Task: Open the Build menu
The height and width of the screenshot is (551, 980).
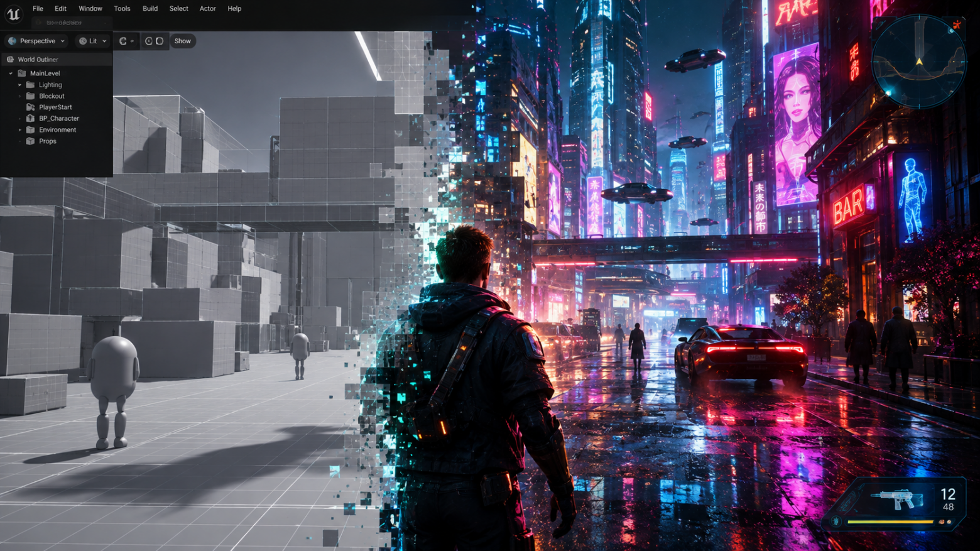Action: pyautogui.click(x=150, y=9)
